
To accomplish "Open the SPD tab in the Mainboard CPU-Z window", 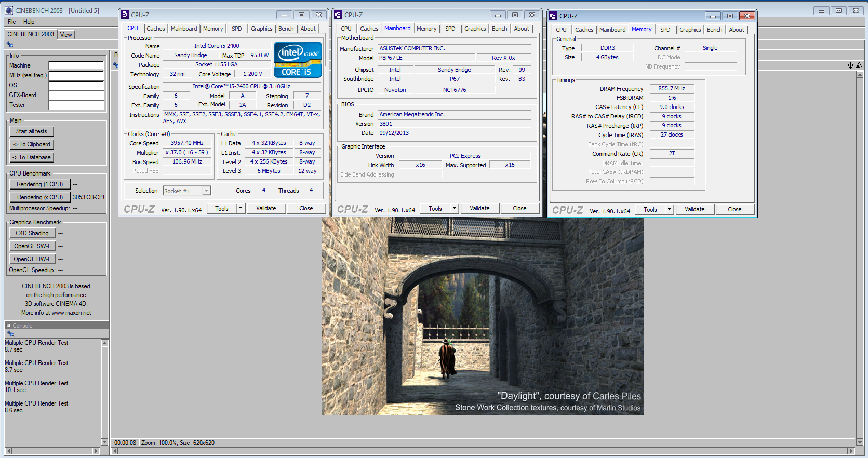I will click(450, 29).
